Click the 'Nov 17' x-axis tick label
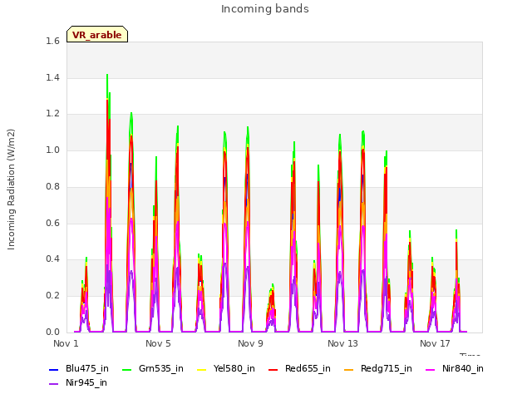 435,343
